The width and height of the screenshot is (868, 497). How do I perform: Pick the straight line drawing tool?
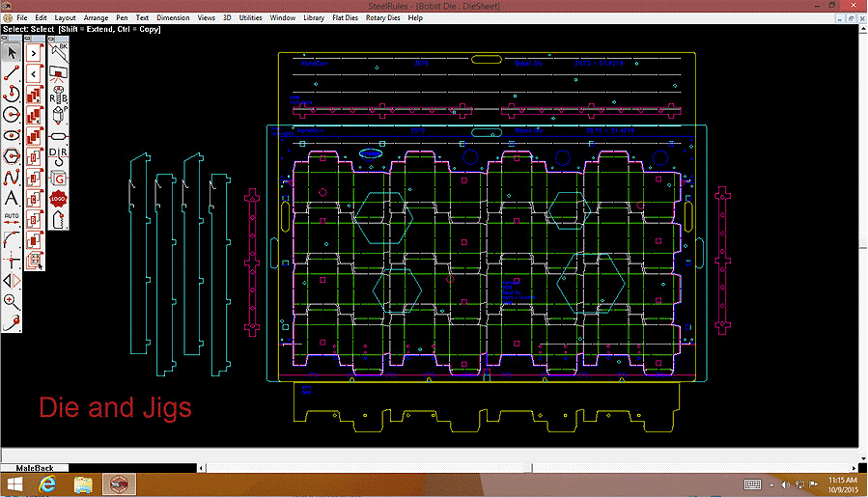[12, 72]
